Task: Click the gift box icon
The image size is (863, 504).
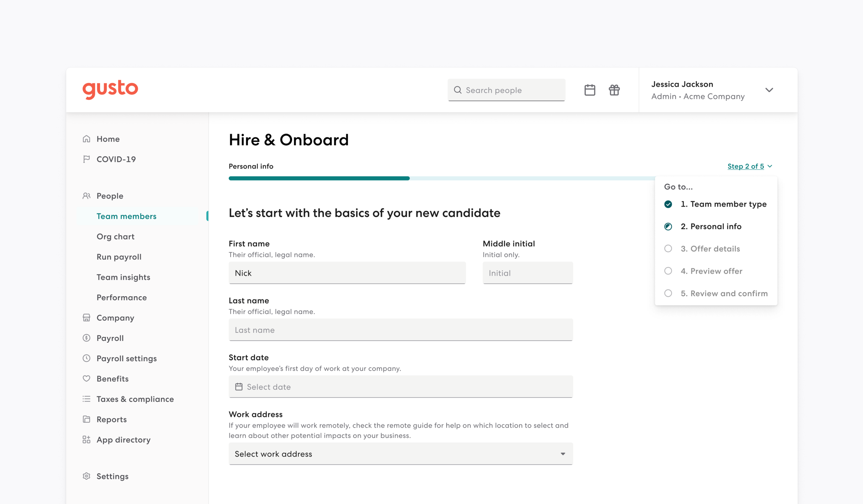Action: pyautogui.click(x=614, y=90)
